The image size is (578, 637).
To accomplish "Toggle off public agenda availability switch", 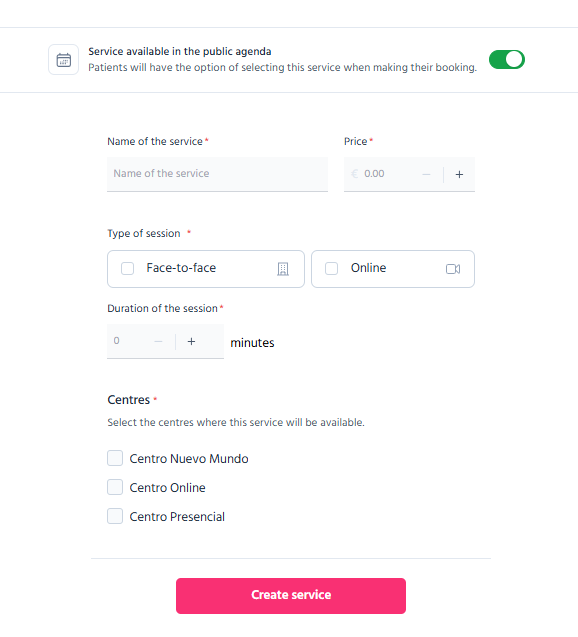I will pos(507,60).
